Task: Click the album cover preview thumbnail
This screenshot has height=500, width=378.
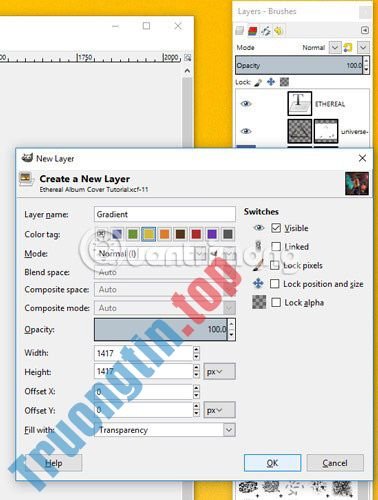Action: click(x=357, y=184)
